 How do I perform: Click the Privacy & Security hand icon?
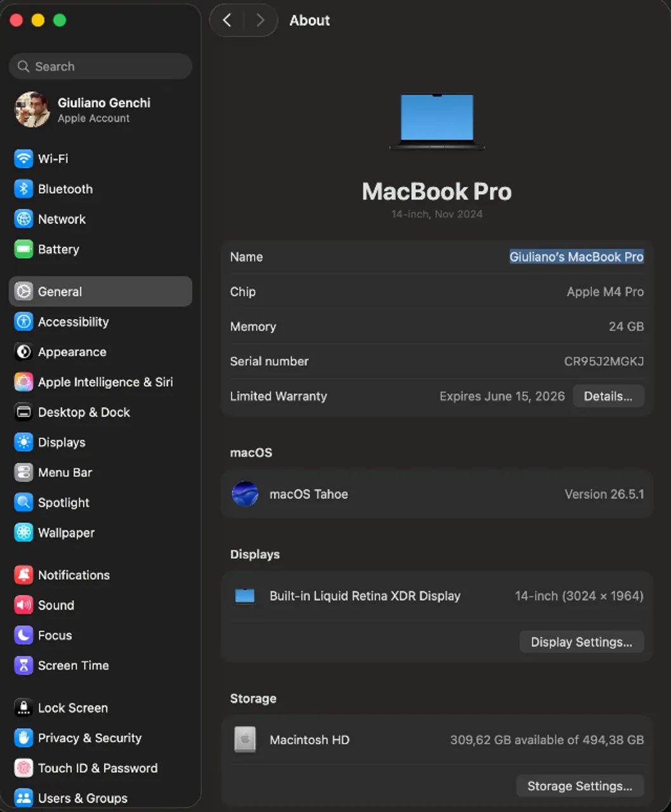pyautogui.click(x=23, y=738)
